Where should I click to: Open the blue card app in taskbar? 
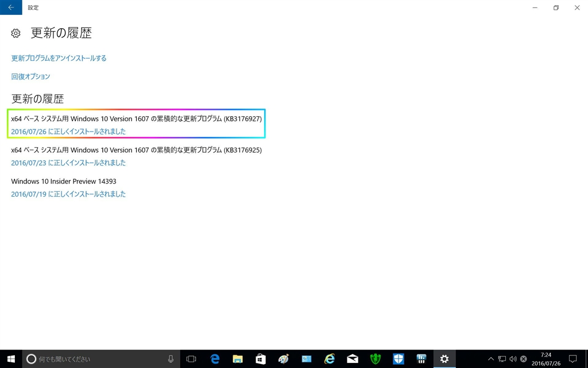[307, 359]
